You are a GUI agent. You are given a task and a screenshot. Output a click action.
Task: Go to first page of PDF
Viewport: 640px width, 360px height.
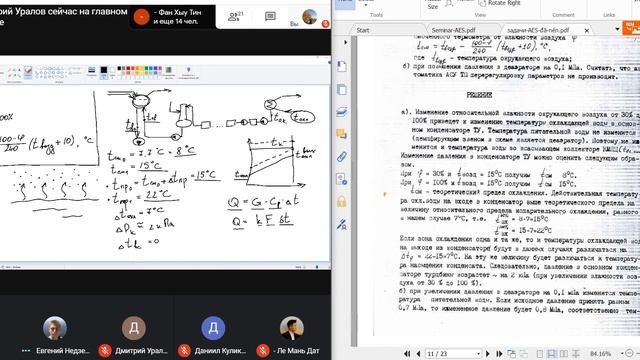407,353
